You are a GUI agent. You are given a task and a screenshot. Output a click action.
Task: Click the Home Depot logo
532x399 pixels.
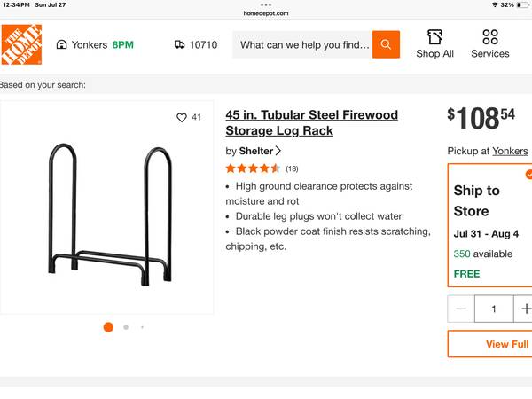21,44
